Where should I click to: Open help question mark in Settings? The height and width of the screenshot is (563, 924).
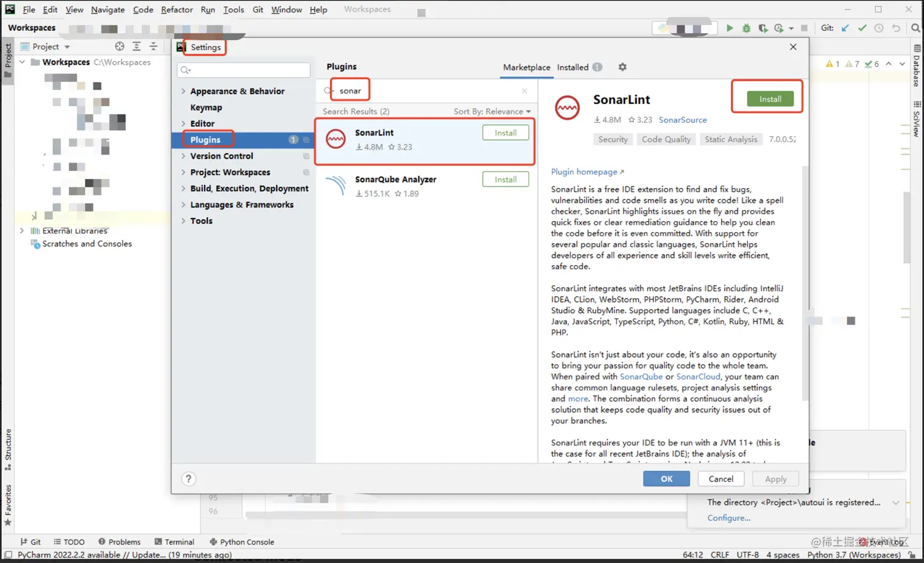pyautogui.click(x=188, y=479)
